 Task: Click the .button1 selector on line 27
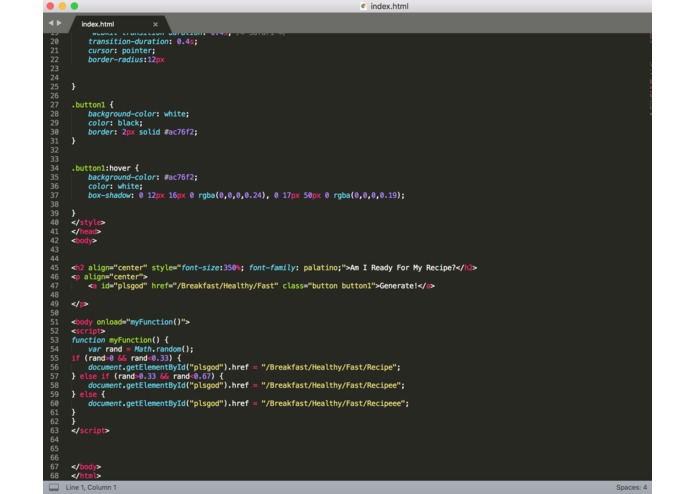(88, 105)
